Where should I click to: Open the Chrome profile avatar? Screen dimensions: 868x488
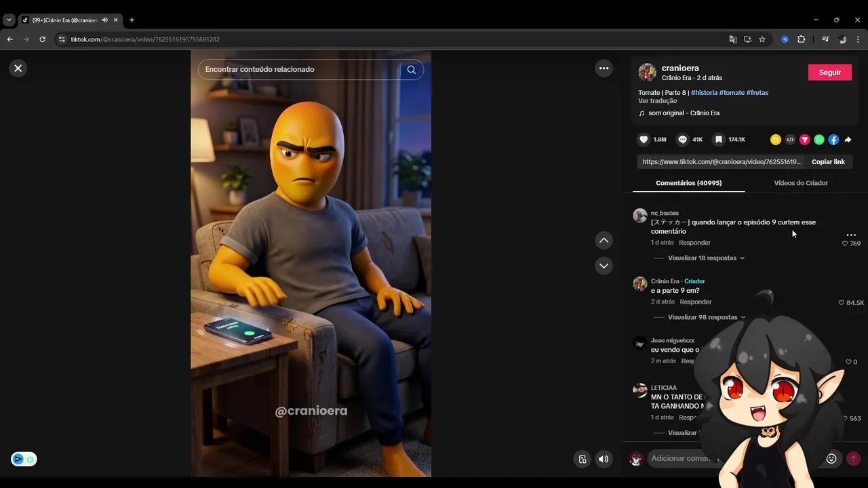pos(842,39)
